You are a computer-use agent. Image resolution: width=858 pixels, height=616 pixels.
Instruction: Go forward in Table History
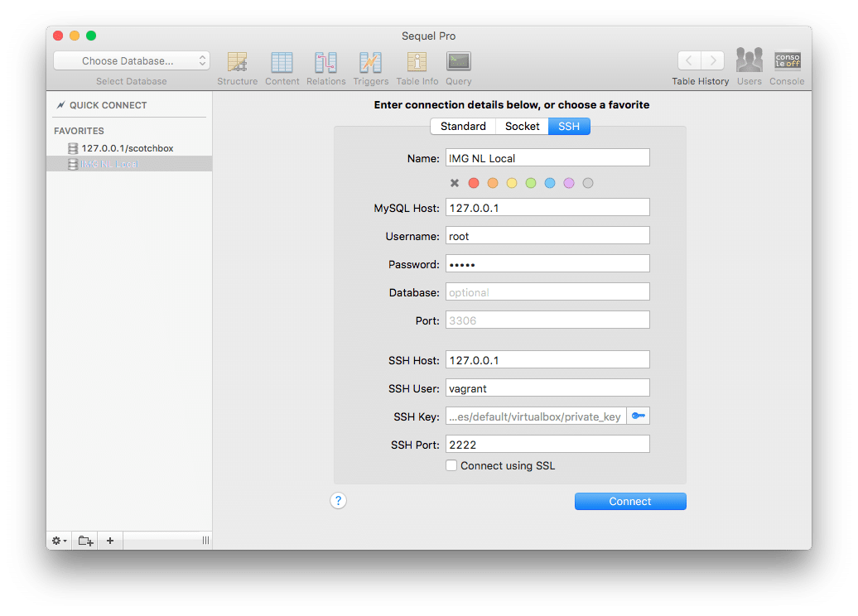click(x=713, y=60)
